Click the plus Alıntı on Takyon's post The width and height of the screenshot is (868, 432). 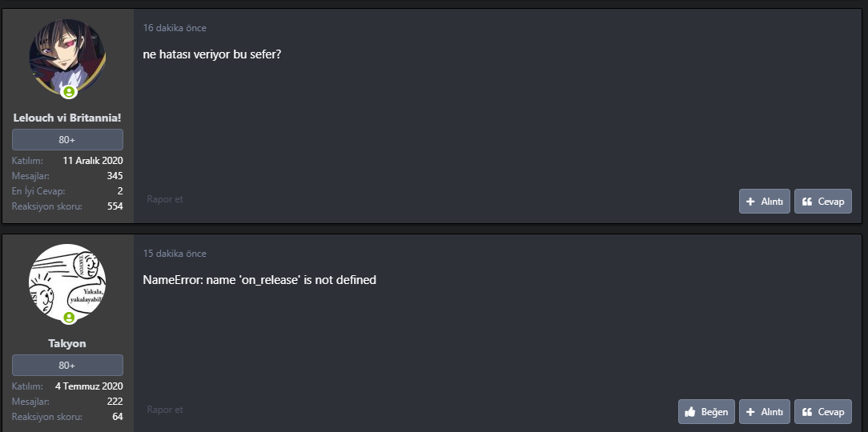(764, 412)
